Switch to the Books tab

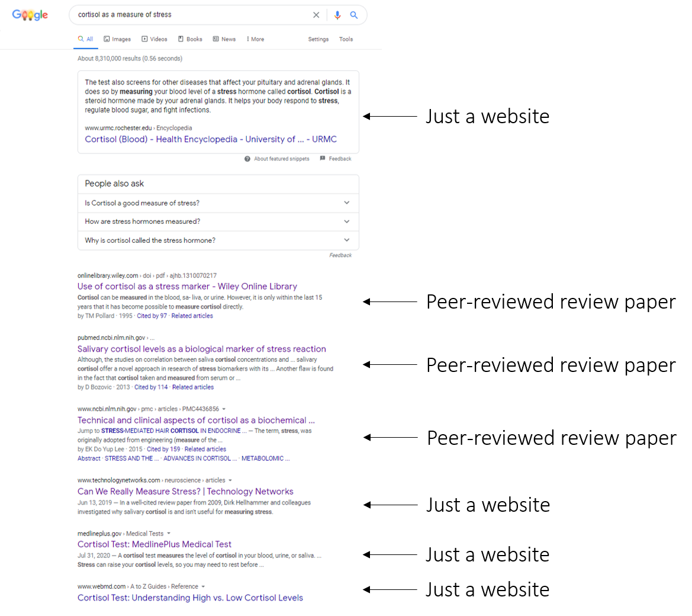(x=190, y=39)
